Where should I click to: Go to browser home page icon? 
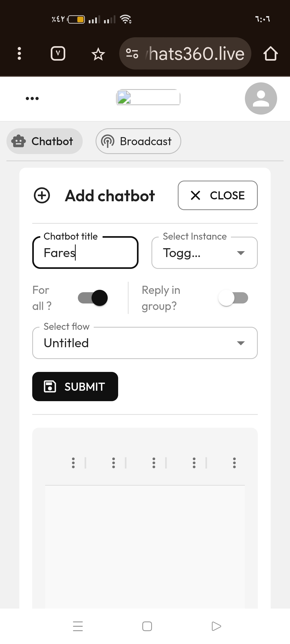click(x=270, y=53)
